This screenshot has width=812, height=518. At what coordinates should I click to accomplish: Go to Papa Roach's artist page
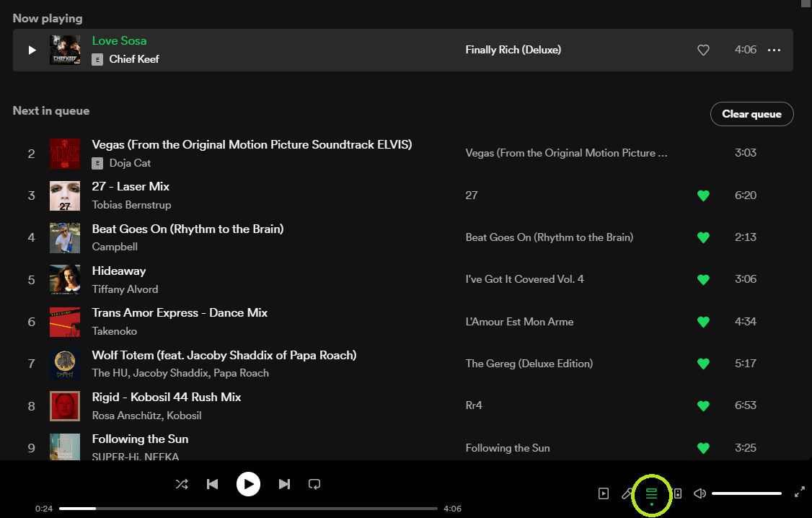(x=242, y=374)
